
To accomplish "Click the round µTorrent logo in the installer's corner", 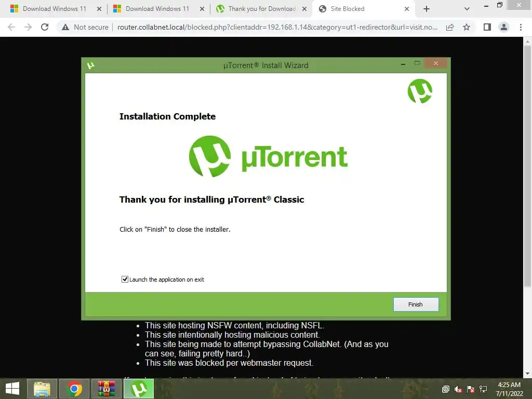I will 420,91.
